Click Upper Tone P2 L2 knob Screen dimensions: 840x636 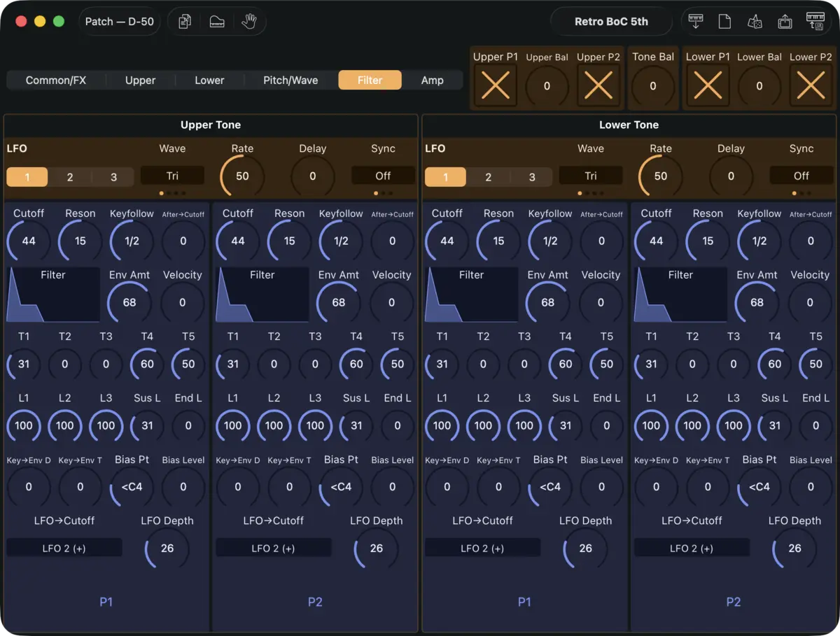click(274, 425)
